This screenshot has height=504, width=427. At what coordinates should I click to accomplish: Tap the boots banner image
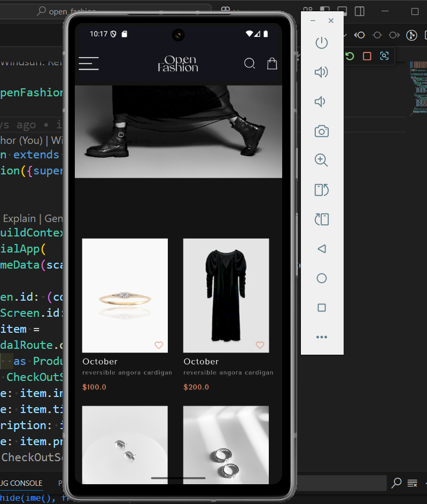pos(178,132)
